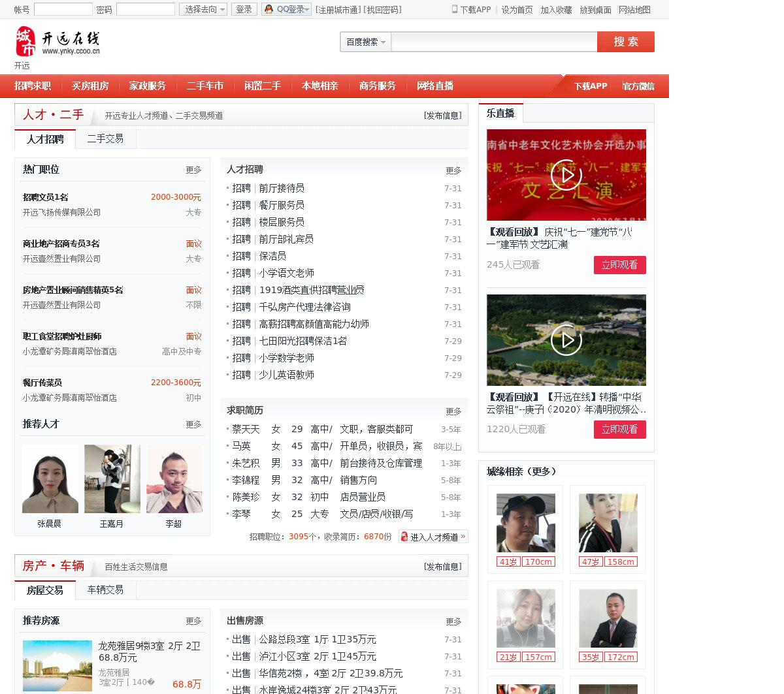Click 下载APP in the red navigation bar

pos(591,86)
